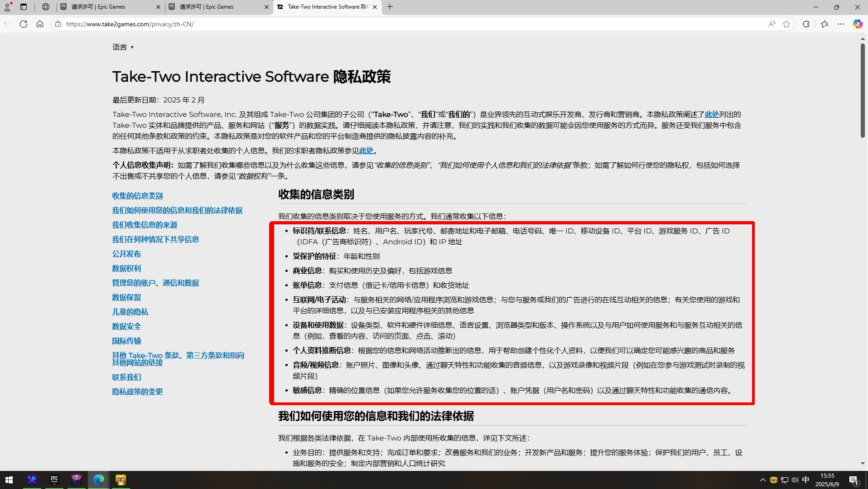Open the favorites list icon

point(825,24)
